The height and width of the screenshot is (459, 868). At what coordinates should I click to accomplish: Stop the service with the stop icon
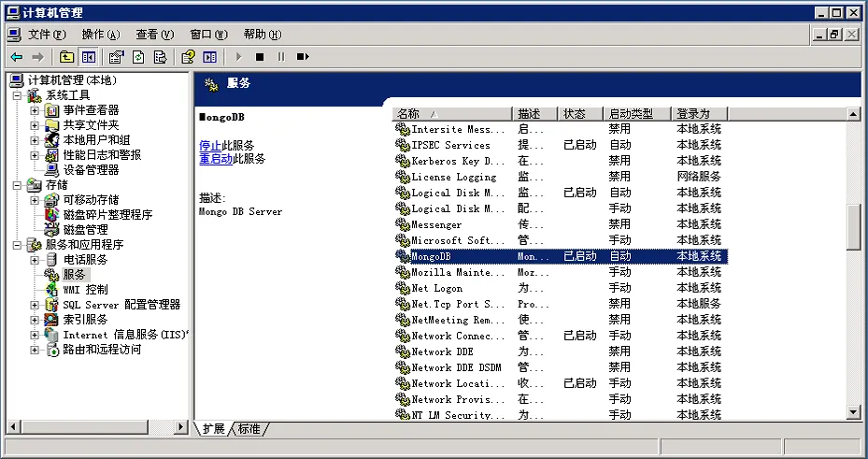260,56
